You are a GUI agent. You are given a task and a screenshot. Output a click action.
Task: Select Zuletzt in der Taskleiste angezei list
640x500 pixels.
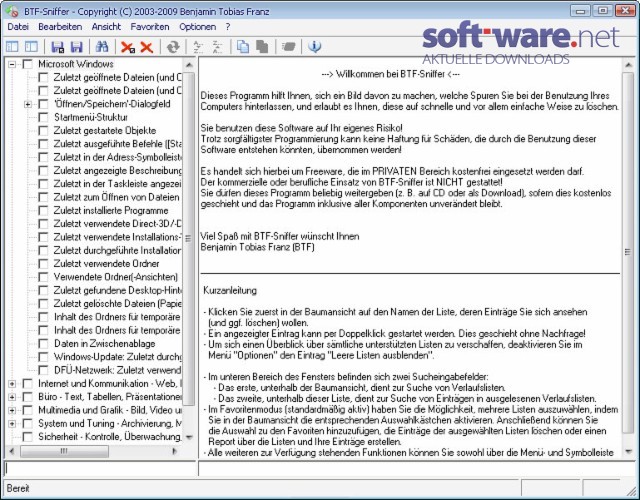tap(118, 184)
